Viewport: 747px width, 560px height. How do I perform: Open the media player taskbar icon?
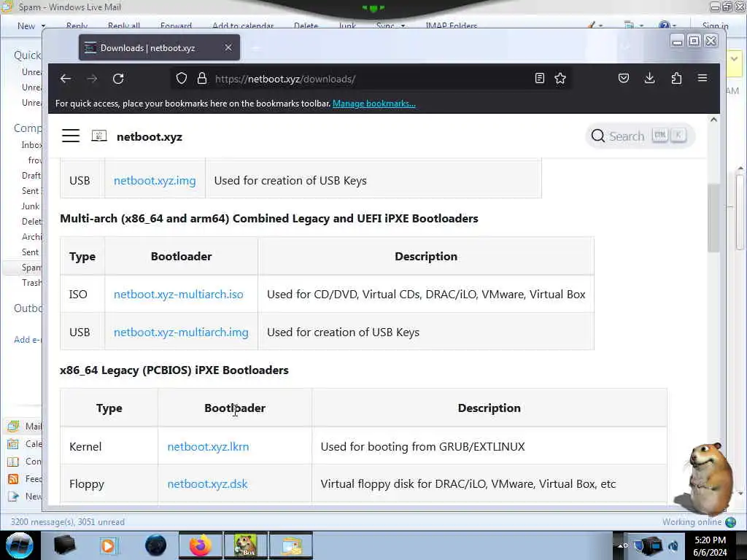point(109,545)
